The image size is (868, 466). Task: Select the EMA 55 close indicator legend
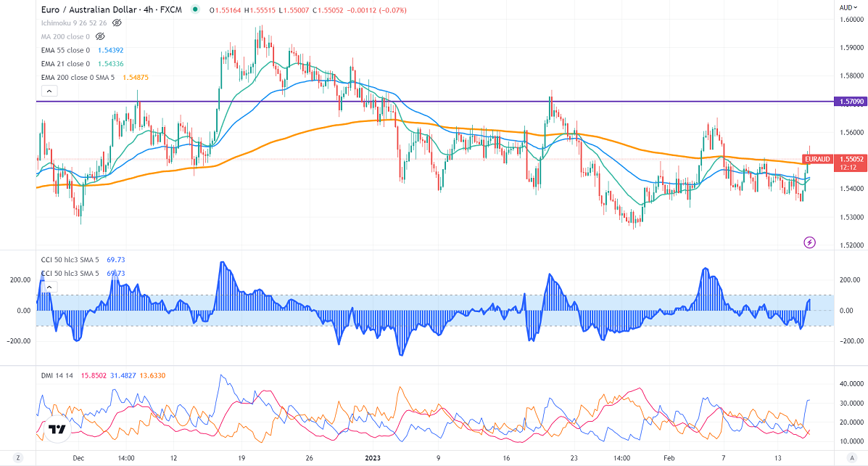[65, 49]
